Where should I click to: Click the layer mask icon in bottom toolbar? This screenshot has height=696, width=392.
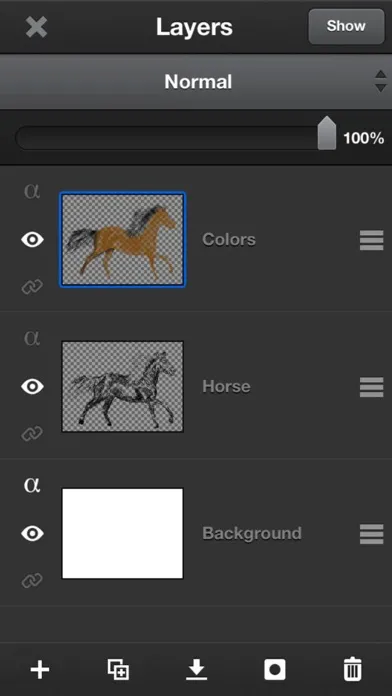coord(275,669)
